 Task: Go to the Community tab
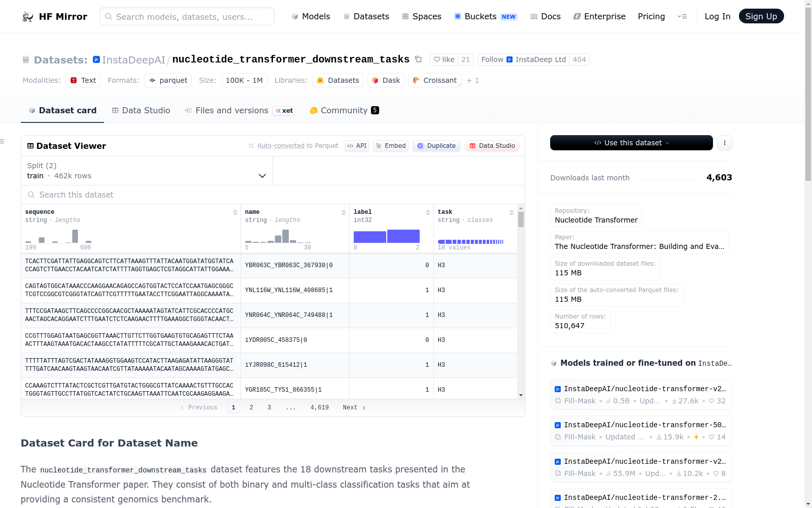tap(345, 110)
